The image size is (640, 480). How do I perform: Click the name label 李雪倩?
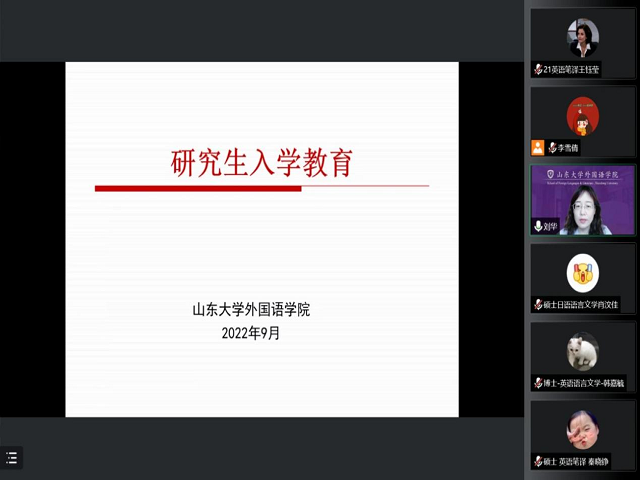[x=568, y=148]
